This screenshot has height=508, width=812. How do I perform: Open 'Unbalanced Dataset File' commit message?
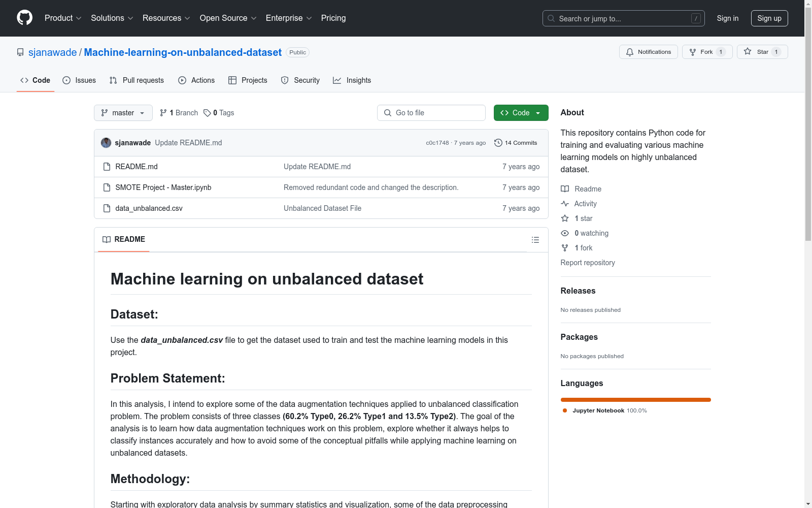click(322, 208)
